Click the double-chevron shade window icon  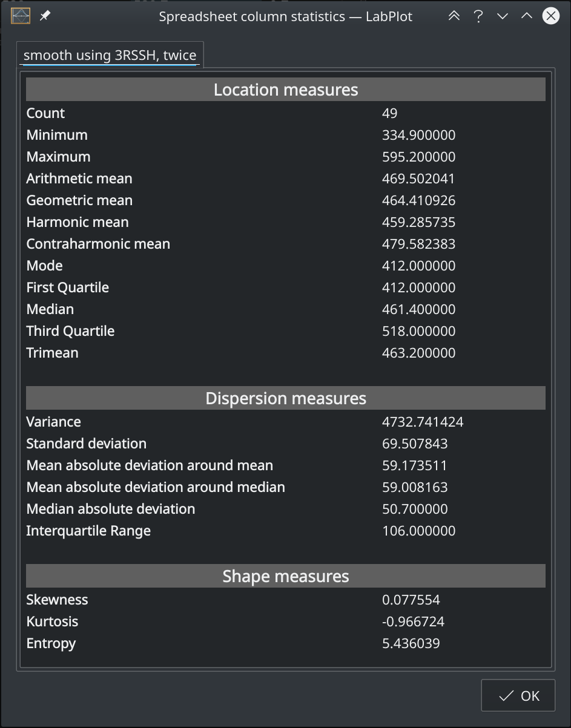(x=454, y=16)
